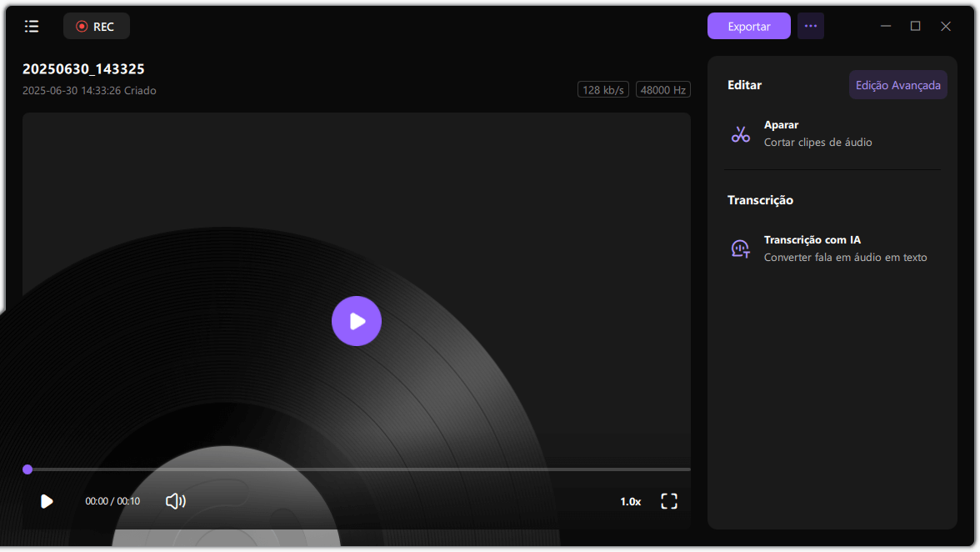
Task: Enter fullscreen with the expand icon
Action: coord(668,501)
